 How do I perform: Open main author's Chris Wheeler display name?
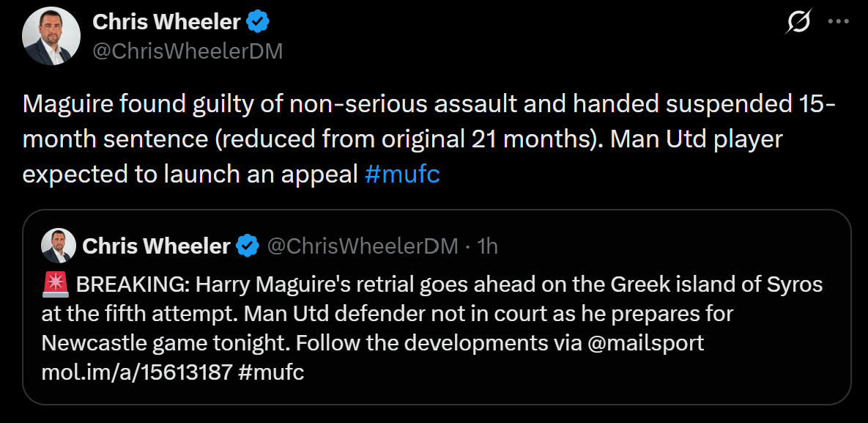pos(166,23)
